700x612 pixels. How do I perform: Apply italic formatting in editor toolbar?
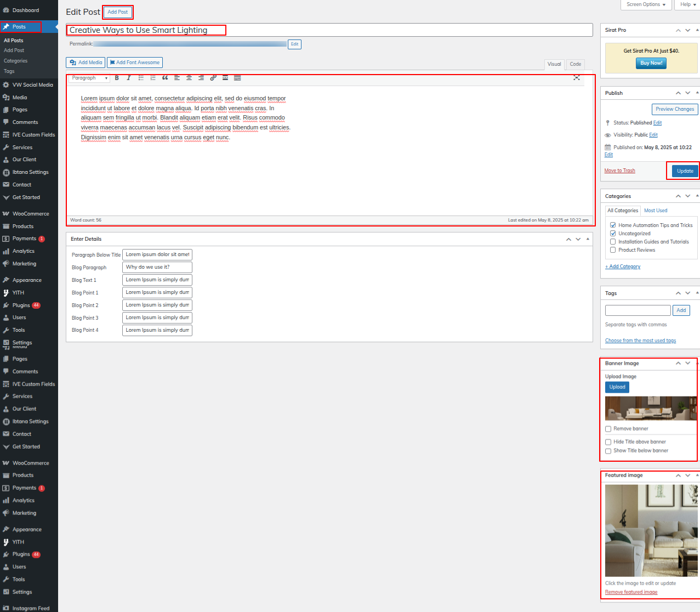pyautogui.click(x=129, y=78)
